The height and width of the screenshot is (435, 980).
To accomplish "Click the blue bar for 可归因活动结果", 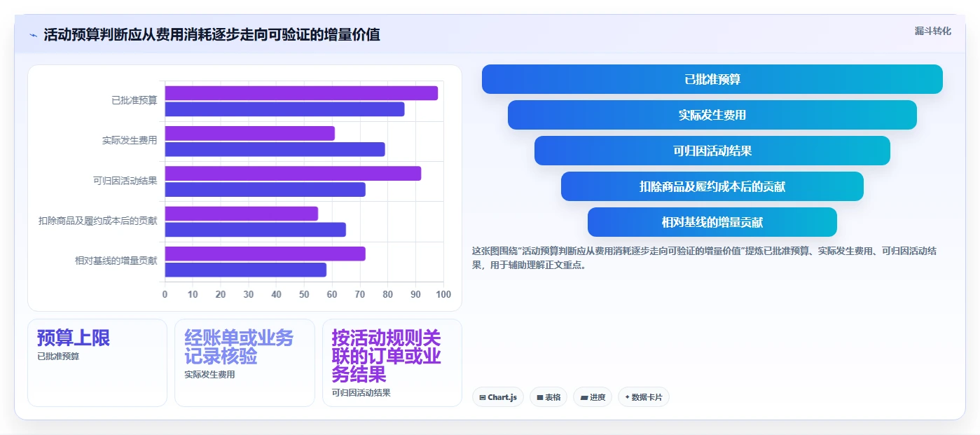I will tap(265, 189).
